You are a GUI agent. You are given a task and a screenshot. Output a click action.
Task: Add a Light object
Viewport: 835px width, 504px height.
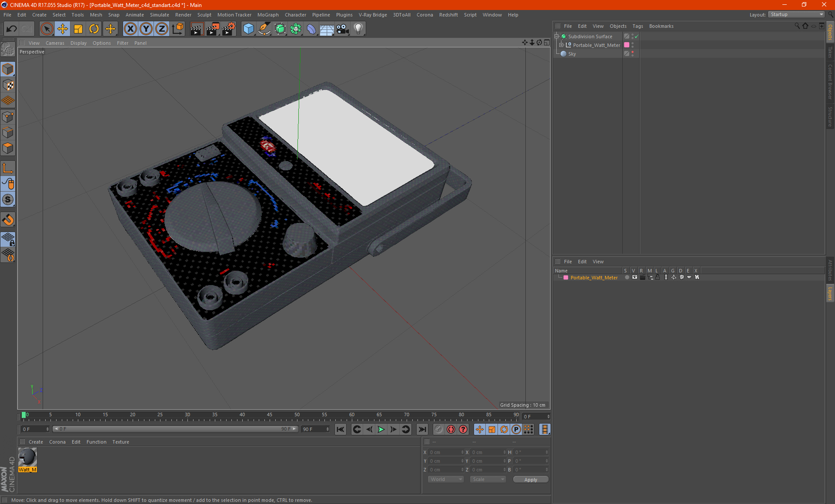point(358,29)
